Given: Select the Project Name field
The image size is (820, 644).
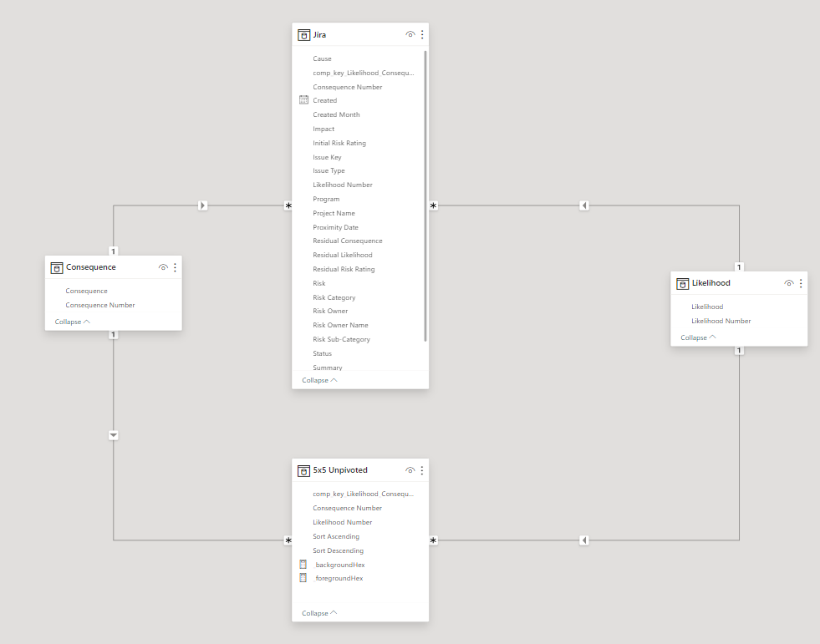Looking at the screenshot, I should [x=334, y=213].
